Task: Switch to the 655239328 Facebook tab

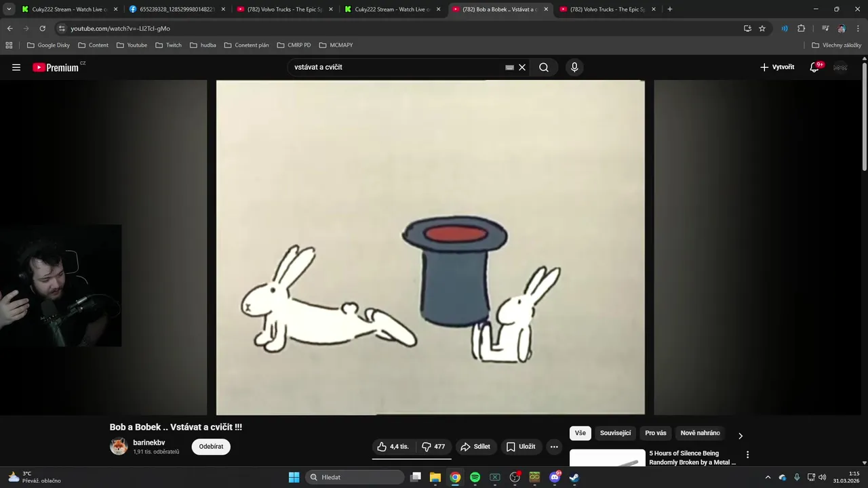Action: click(x=176, y=9)
